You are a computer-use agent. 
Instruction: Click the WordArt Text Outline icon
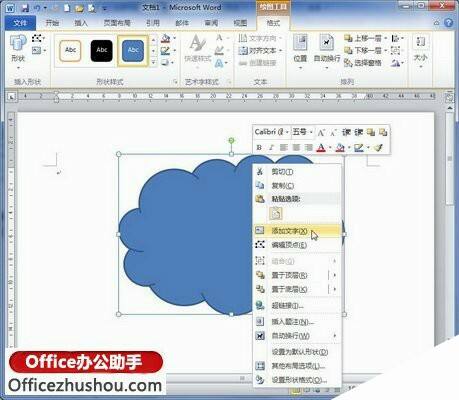click(x=219, y=50)
